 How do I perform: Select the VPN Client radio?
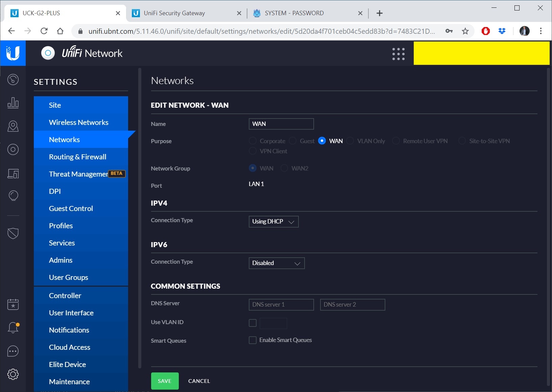click(x=253, y=151)
